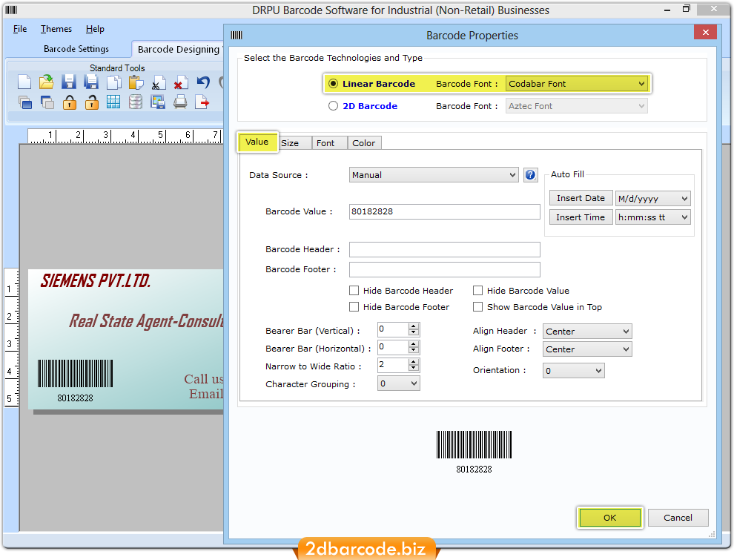Open the Aztec Font dropdown

pyautogui.click(x=577, y=106)
